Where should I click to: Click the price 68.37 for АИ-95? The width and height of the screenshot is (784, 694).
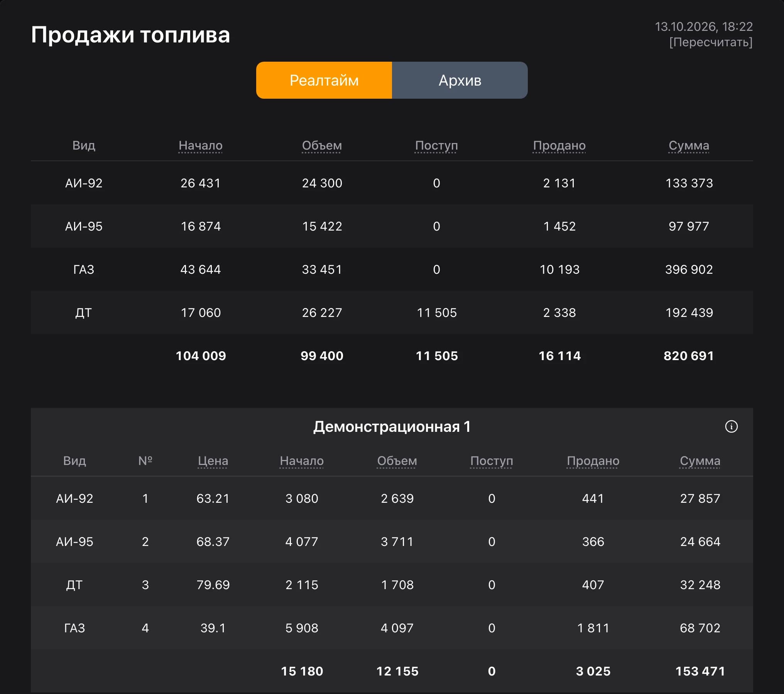click(213, 542)
